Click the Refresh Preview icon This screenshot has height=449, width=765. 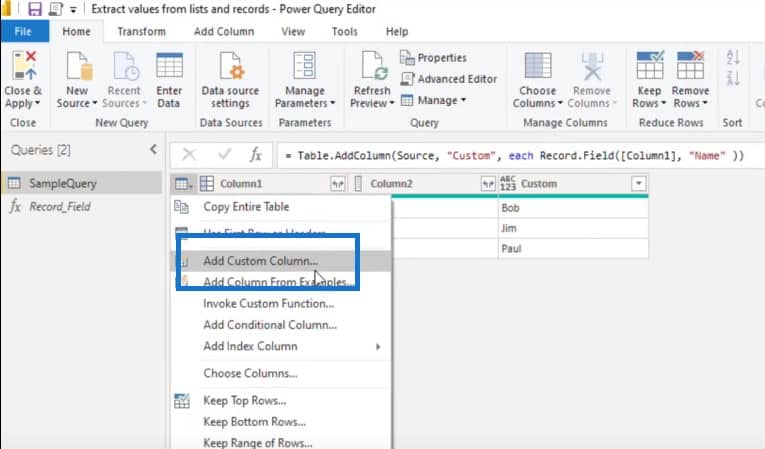[x=373, y=65]
